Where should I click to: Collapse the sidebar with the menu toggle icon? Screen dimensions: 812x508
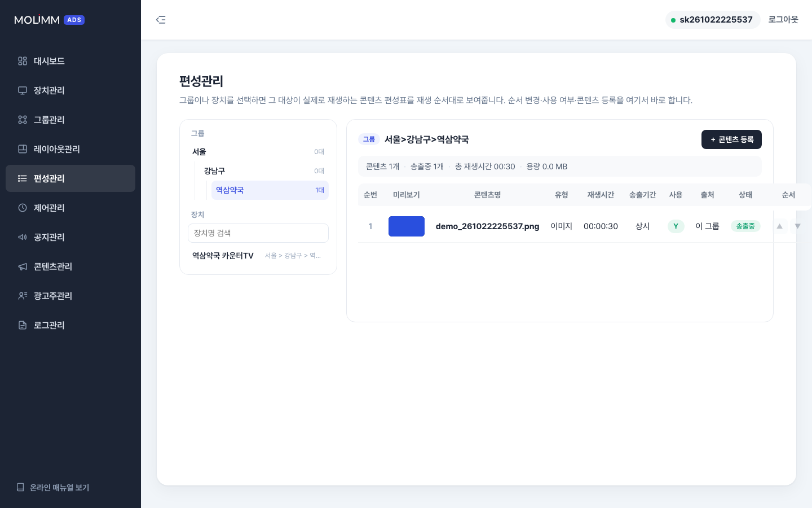pos(161,20)
